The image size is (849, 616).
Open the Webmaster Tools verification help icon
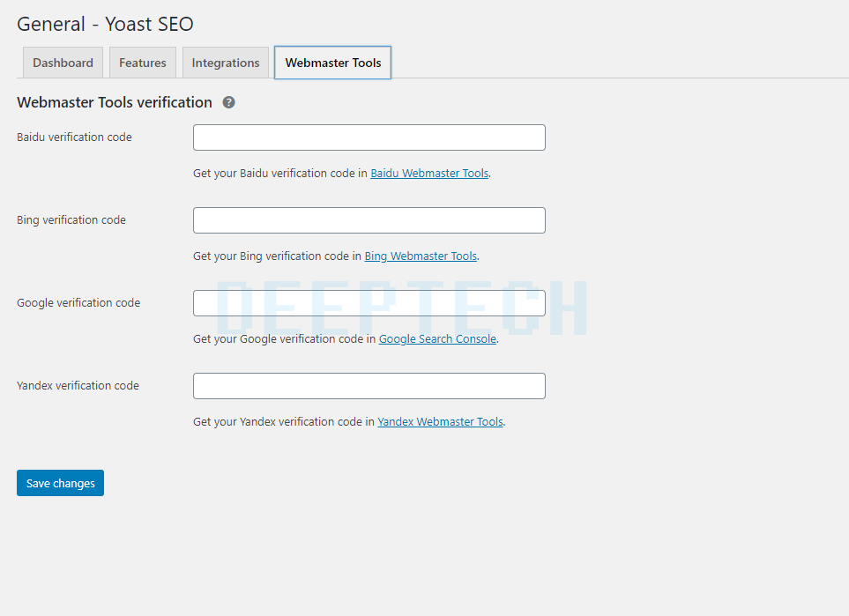(x=229, y=102)
